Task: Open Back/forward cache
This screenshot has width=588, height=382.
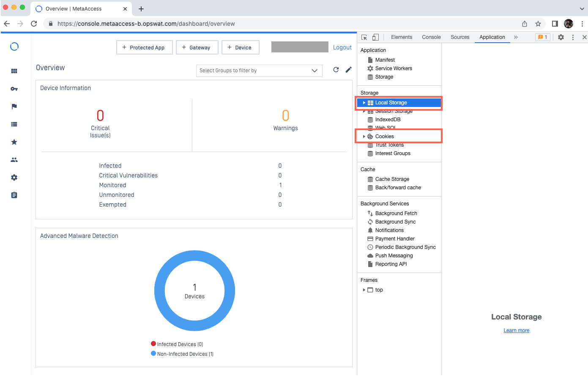Action: 398,188
